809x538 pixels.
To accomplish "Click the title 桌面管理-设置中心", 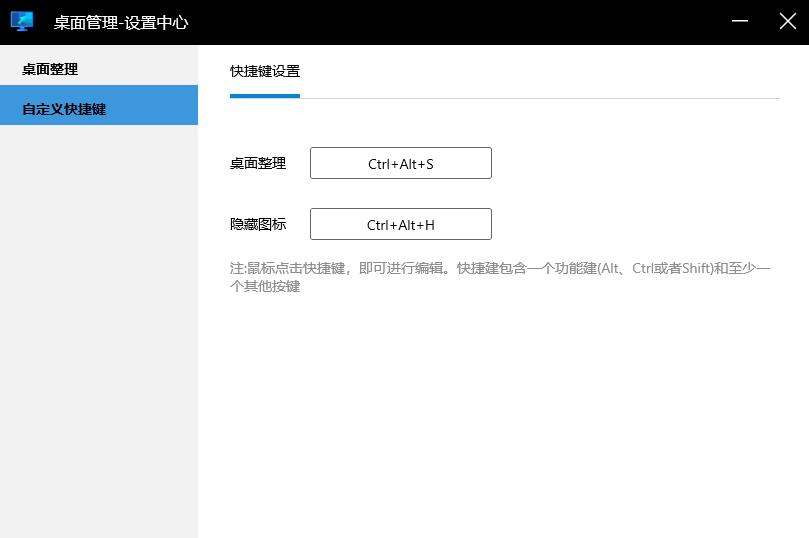I will pyautogui.click(x=121, y=23).
